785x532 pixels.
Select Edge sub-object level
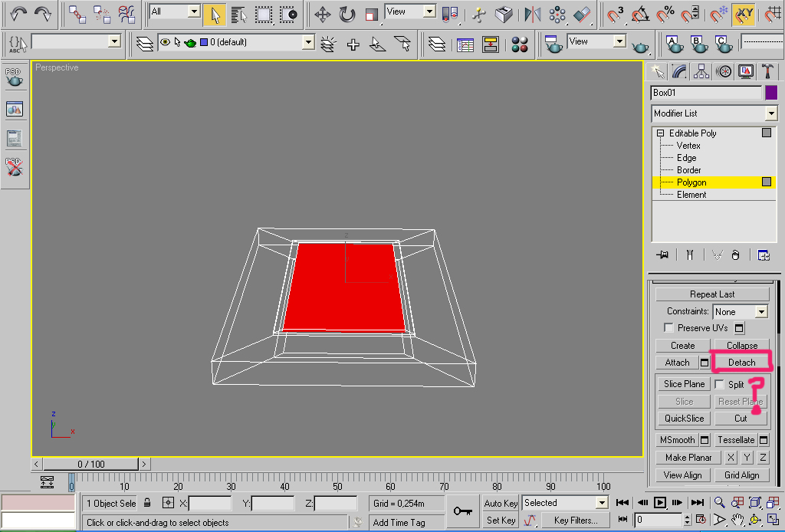pos(686,158)
